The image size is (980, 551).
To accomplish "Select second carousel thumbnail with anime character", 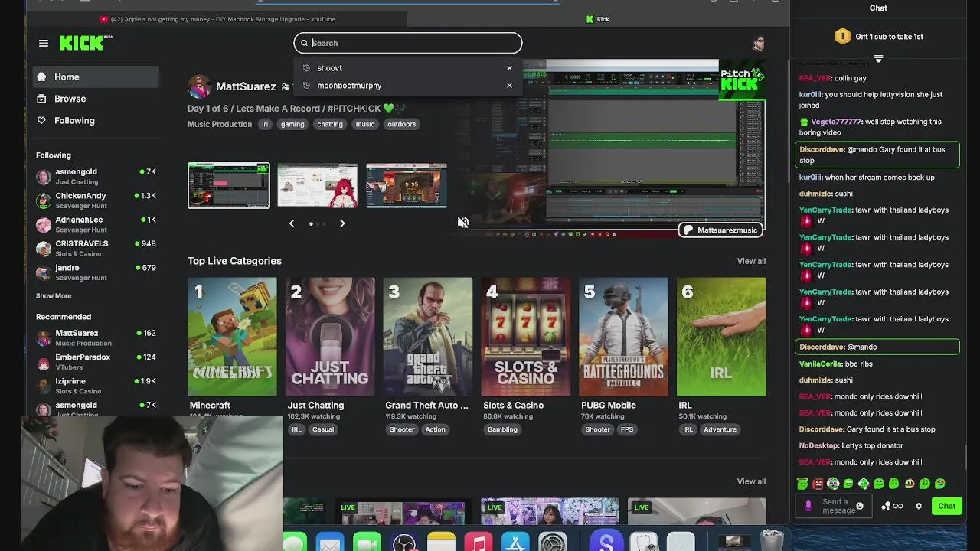I will (317, 185).
